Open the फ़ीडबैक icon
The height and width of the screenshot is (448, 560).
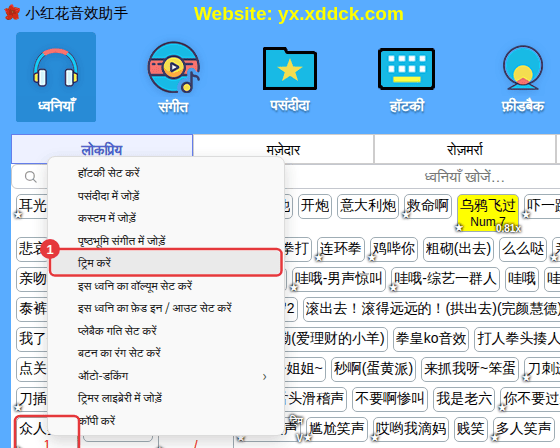pyautogui.click(x=523, y=79)
